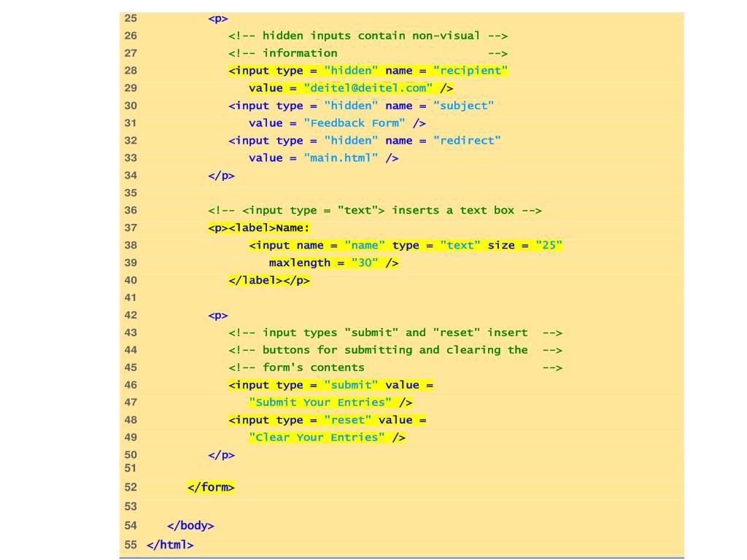Click the first "hidden" string on line 28
The width and height of the screenshot is (747, 560).
351,71
